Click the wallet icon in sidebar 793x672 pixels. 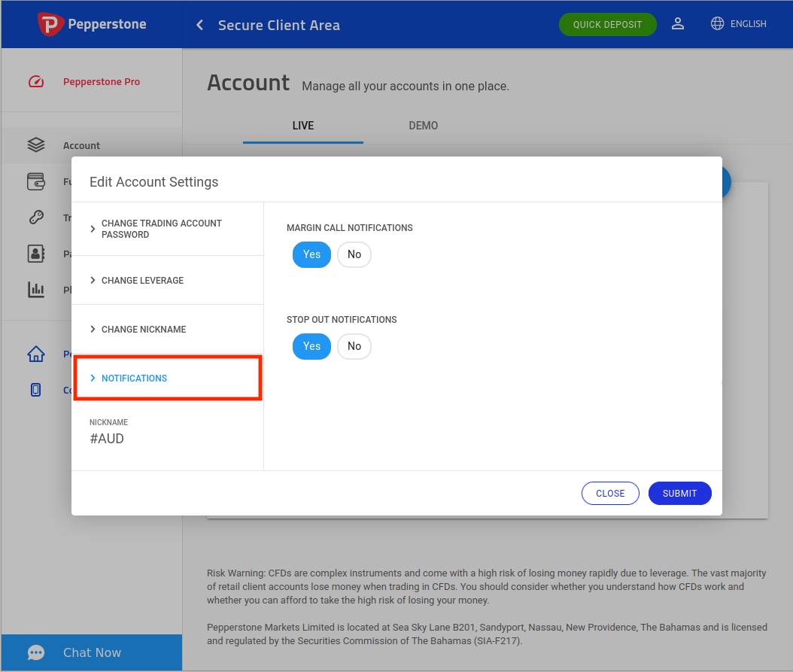(36, 181)
